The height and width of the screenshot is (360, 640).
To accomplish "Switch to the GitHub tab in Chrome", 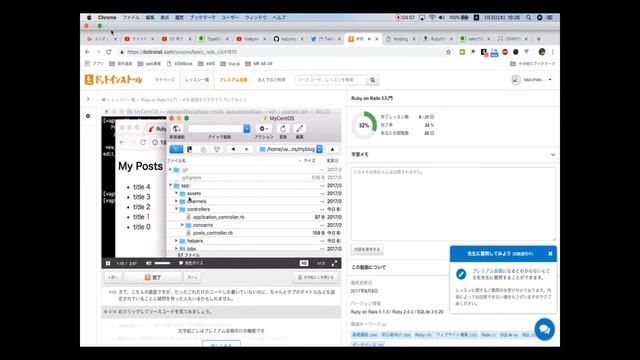I will click(x=288, y=39).
